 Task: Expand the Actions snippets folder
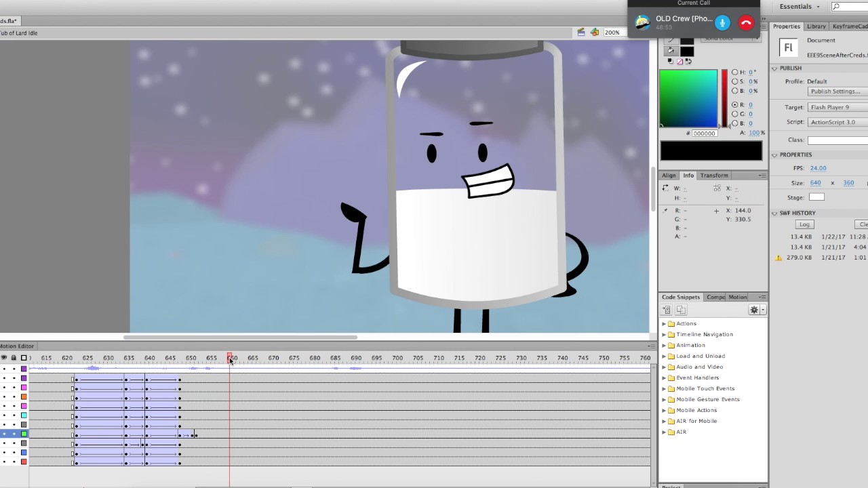664,324
